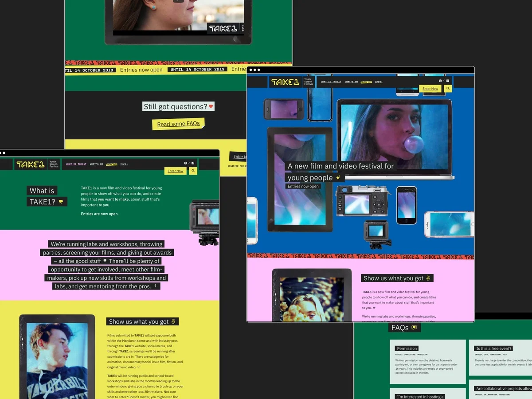
Task: Open search in the green What is TAKE1 window
Action: [193, 171]
